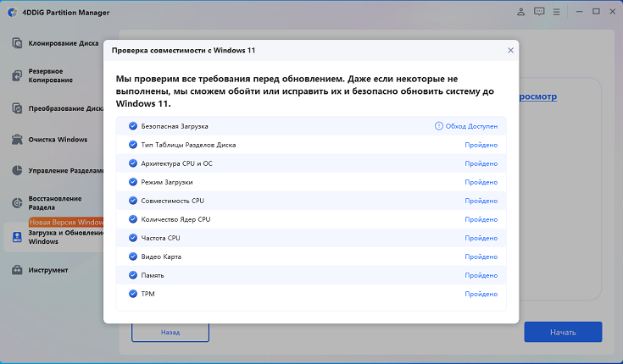Open the feedback chat icon
This screenshot has width=623, height=364.
pyautogui.click(x=539, y=12)
